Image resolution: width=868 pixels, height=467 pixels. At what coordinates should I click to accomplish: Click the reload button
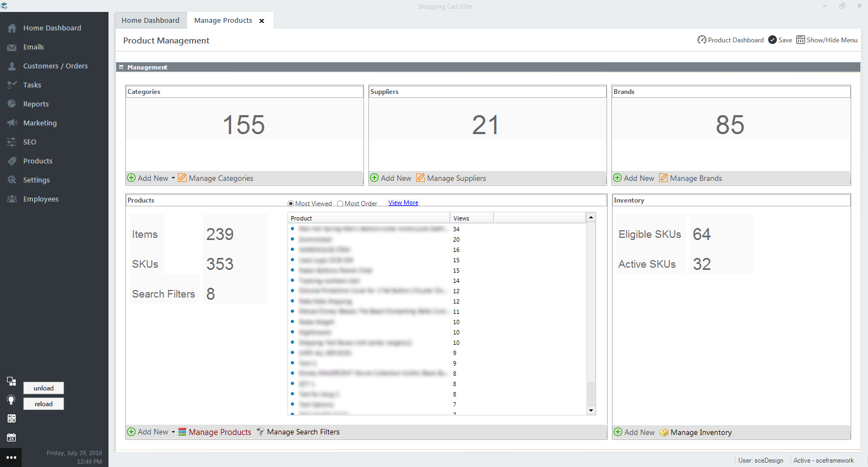tap(43, 404)
